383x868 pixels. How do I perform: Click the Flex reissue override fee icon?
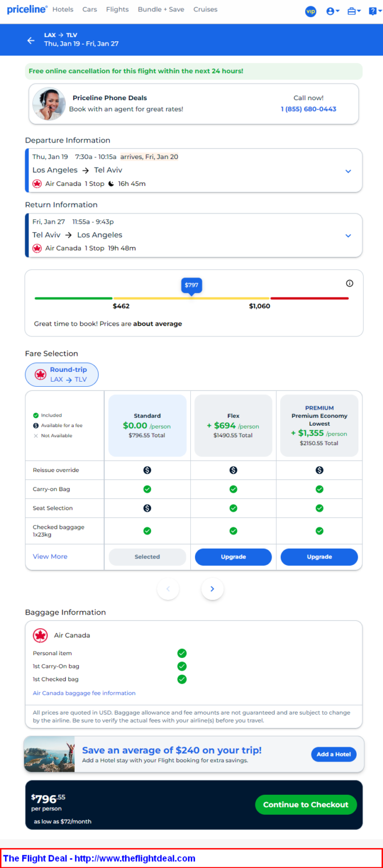point(233,470)
